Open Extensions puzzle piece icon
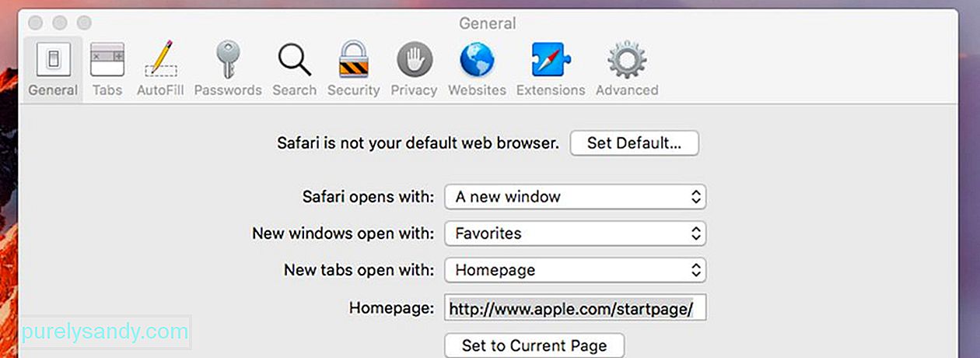The image size is (980, 358). 551,60
